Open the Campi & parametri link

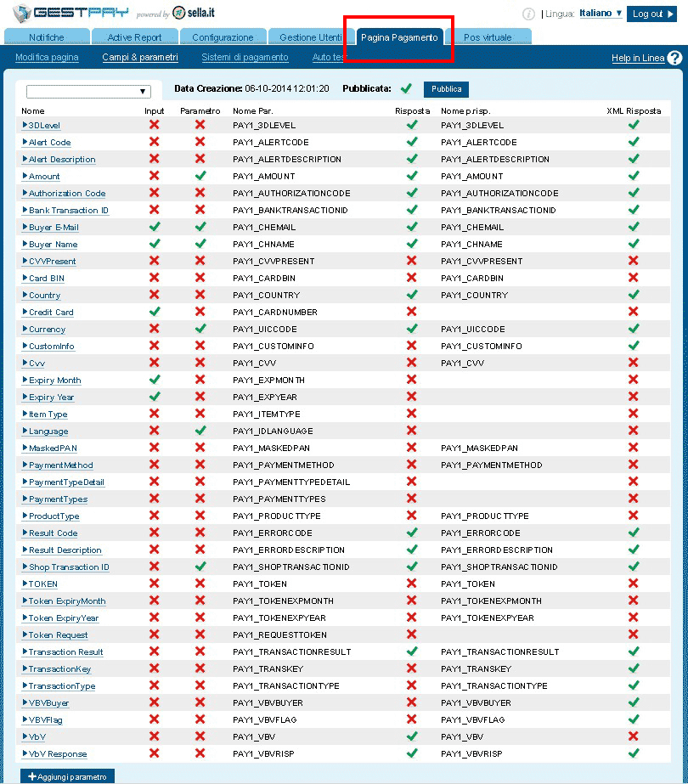(140, 57)
